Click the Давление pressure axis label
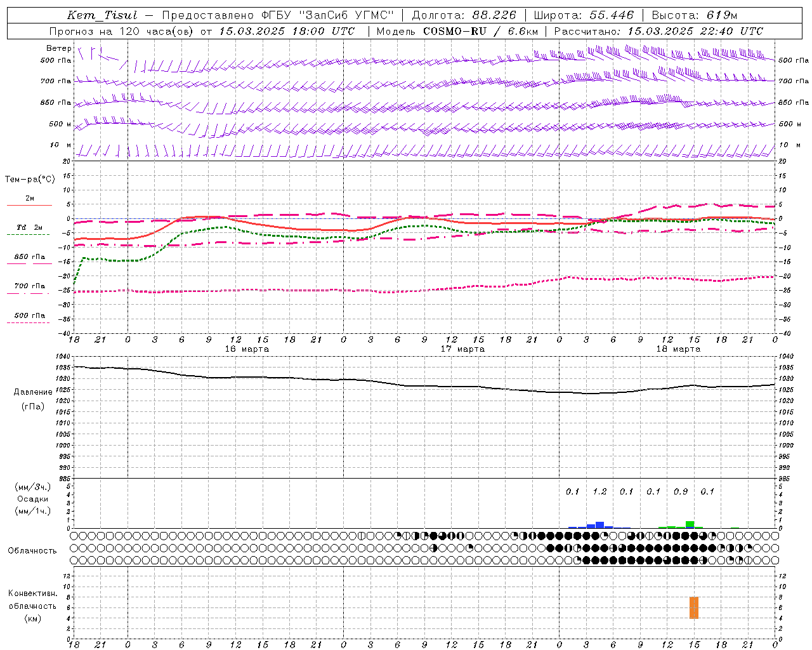 pos(33,392)
